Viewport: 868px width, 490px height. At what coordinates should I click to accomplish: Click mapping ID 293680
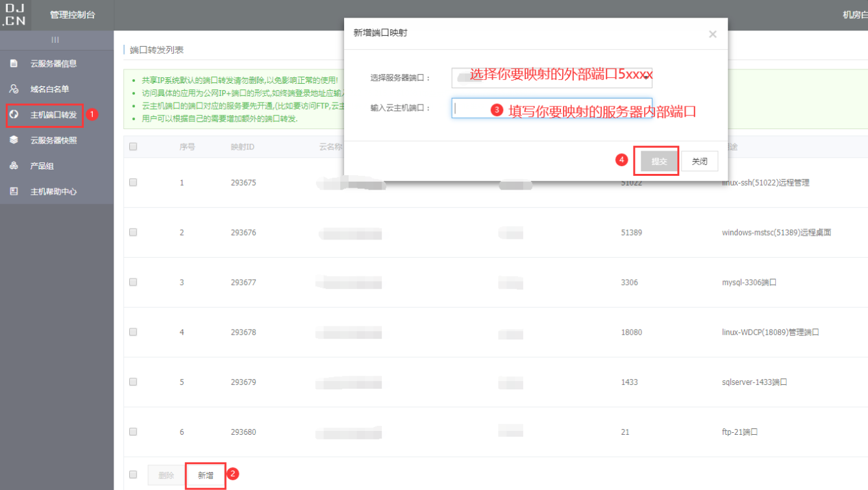[x=243, y=432]
